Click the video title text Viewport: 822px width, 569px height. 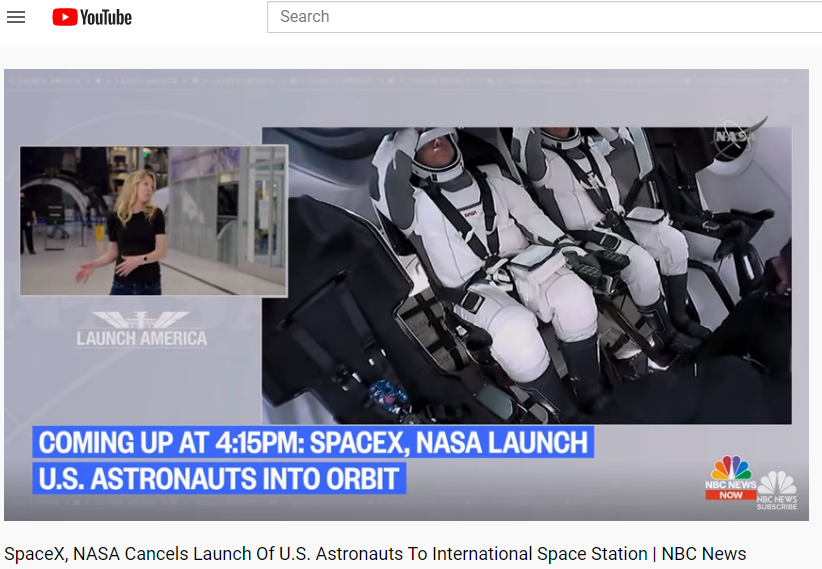375,554
